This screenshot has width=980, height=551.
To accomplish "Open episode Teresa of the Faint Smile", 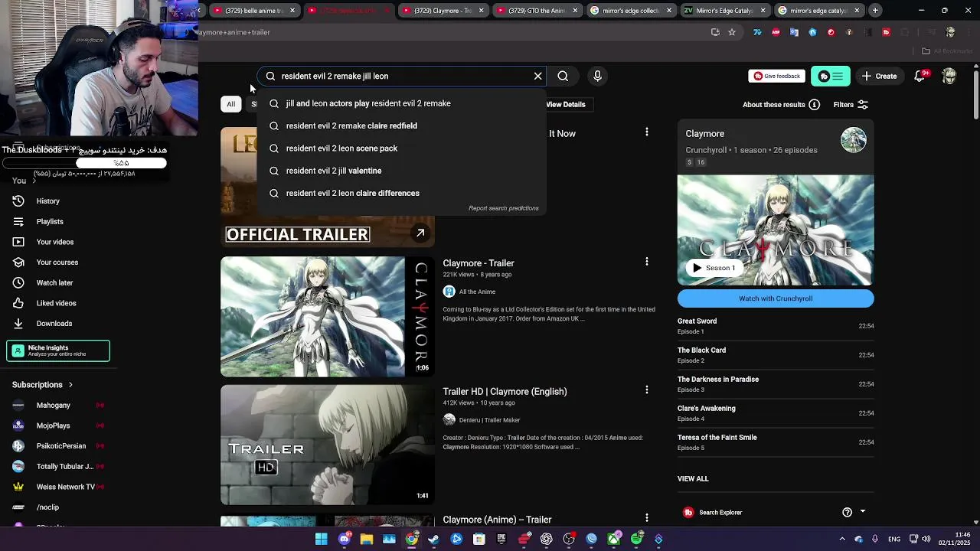I will (776, 442).
